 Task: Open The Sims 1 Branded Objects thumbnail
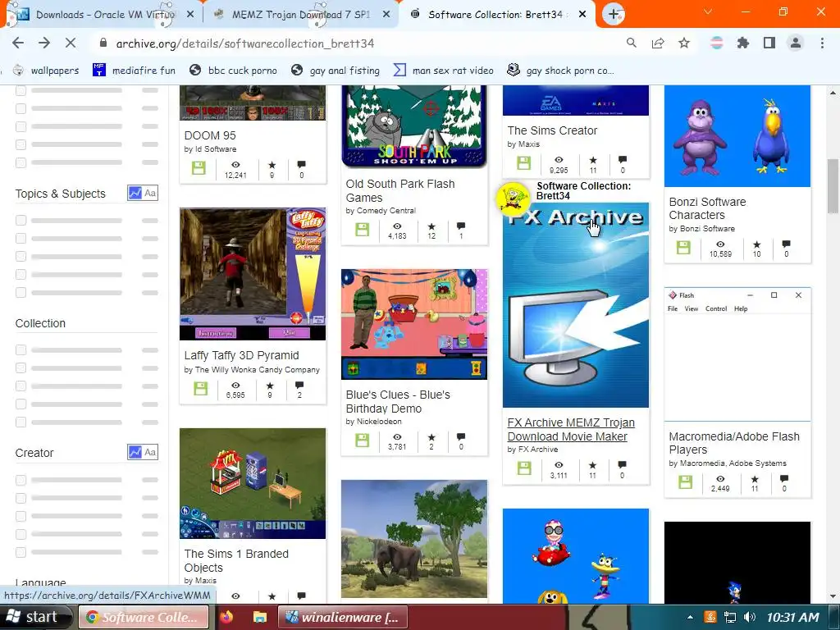253,483
